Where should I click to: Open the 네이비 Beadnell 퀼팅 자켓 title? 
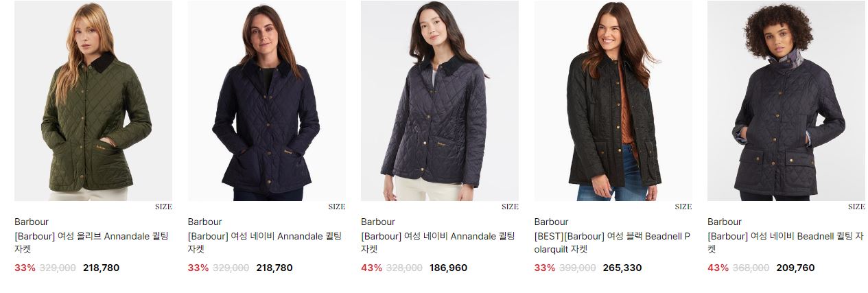[786, 243]
